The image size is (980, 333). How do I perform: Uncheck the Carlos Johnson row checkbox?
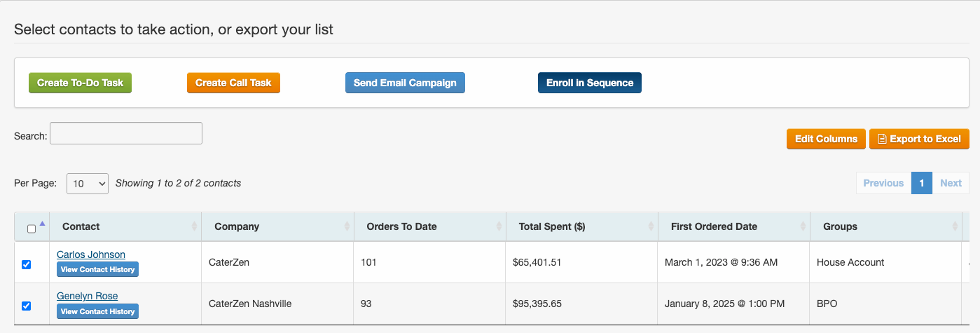tap(26, 264)
